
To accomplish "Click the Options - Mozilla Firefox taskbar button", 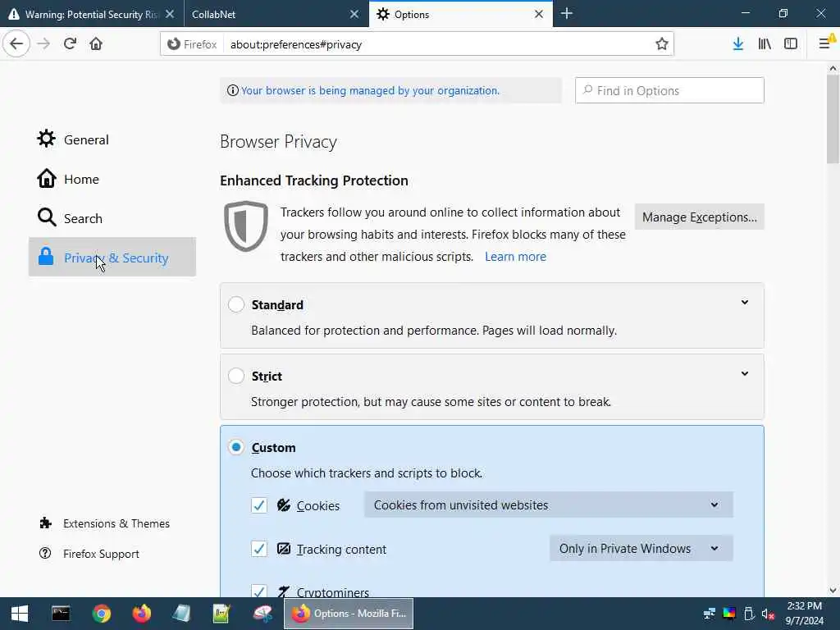I will (349, 614).
